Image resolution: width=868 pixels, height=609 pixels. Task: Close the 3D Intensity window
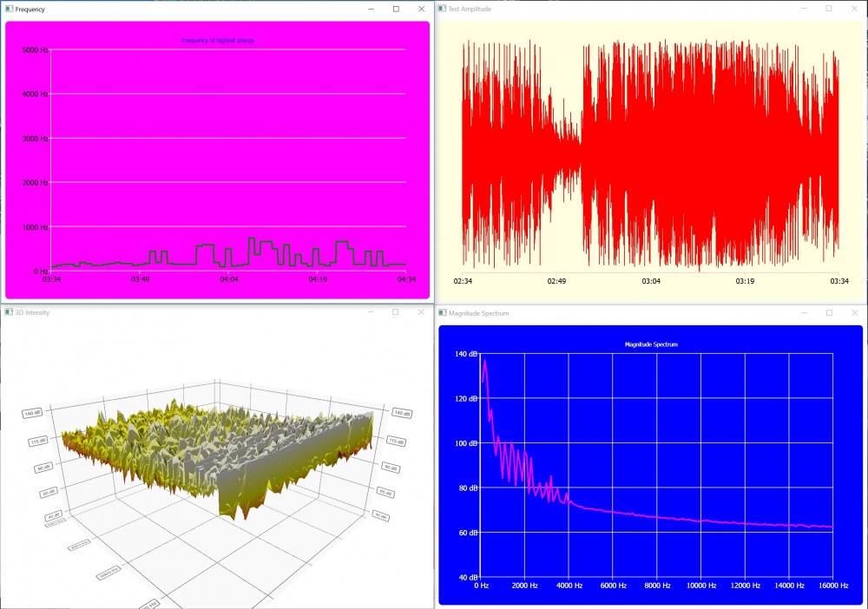click(x=421, y=312)
